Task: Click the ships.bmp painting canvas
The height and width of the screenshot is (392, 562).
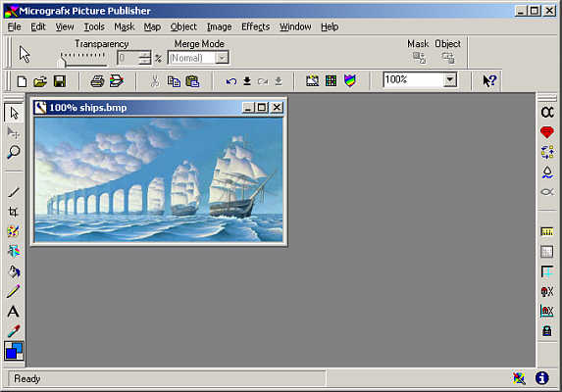Action: pyautogui.click(x=159, y=179)
